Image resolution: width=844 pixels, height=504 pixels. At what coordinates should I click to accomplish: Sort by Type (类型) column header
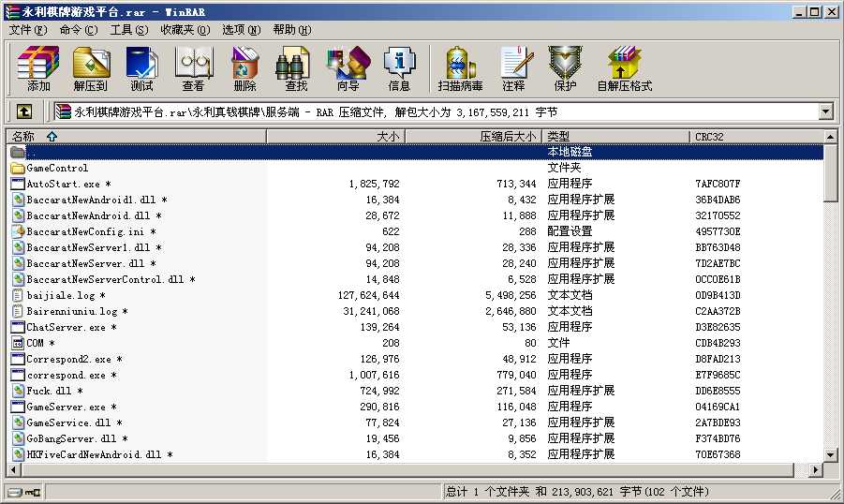(615, 136)
